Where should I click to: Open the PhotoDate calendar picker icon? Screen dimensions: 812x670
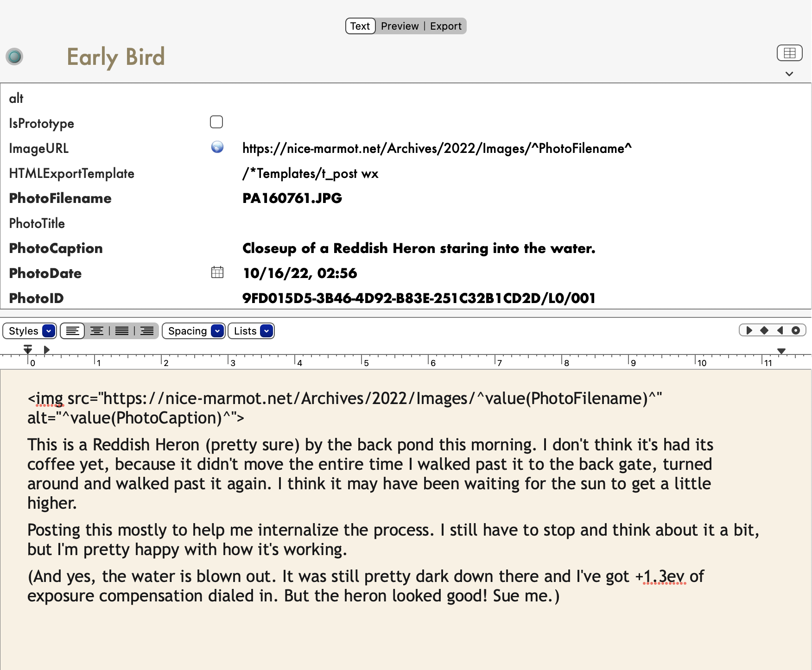(x=217, y=272)
